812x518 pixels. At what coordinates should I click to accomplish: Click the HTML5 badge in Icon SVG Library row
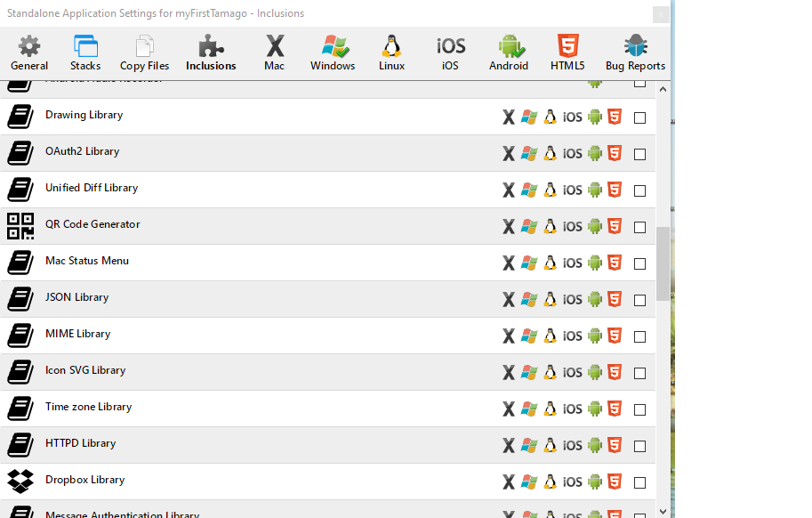click(615, 372)
